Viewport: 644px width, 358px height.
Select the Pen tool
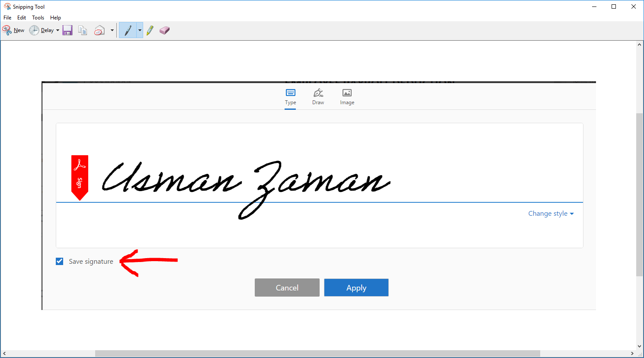[128, 30]
